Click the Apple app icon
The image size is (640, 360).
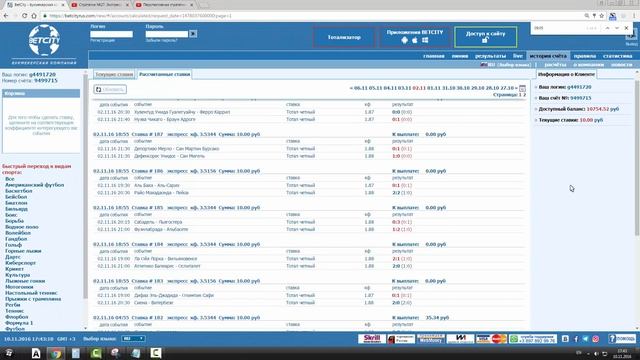[415, 40]
